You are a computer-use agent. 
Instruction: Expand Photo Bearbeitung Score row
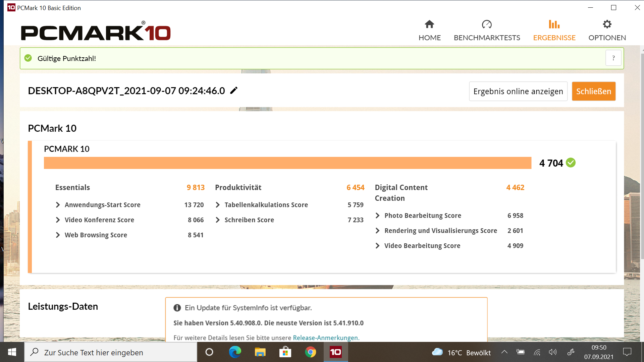click(378, 216)
